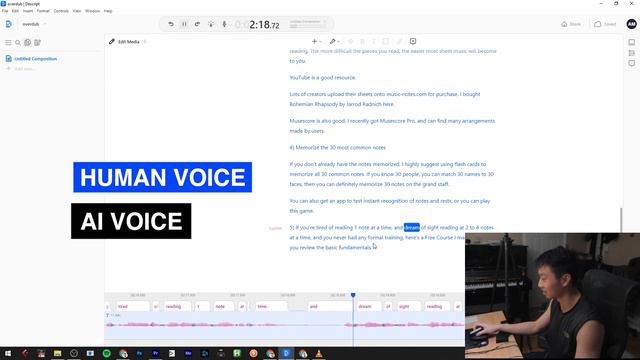This screenshot has width=640, height=360.
Task: Open the top right-panel icon
Action: (x=631, y=42)
